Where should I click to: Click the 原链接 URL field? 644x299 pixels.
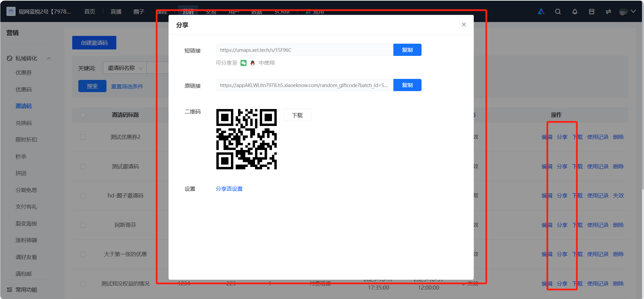[305, 85]
